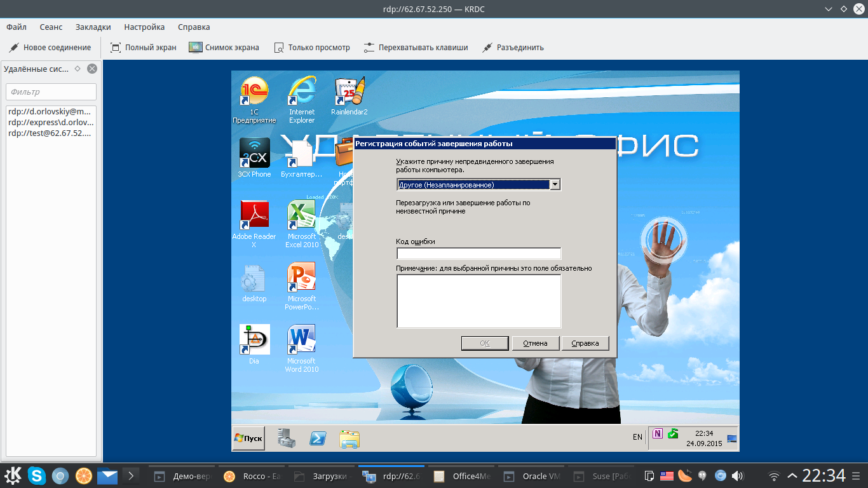The width and height of the screenshot is (868, 488).
Task: Open the Пуск start menu
Action: [248, 438]
